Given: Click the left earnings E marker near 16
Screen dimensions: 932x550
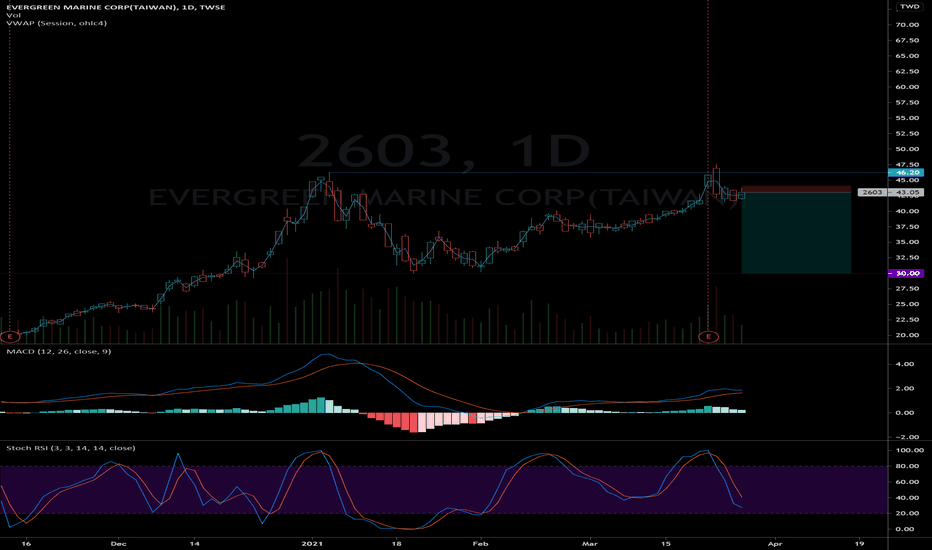Looking at the screenshot, I should [10, 337].
